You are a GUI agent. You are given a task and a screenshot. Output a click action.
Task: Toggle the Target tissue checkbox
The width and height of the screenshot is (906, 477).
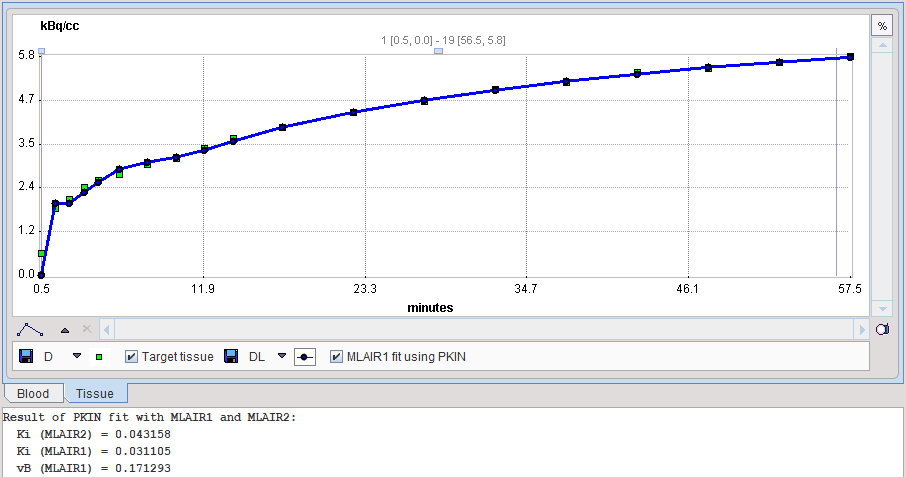click(x=131, y=357)
